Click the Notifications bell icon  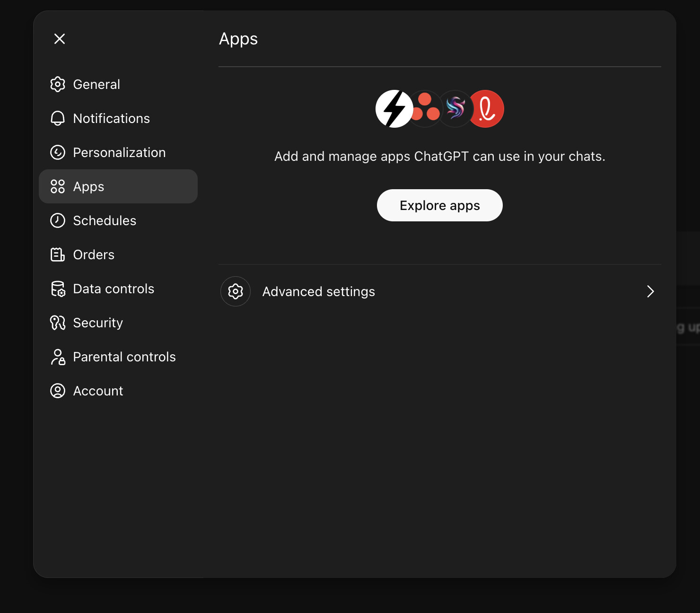click(x=58, y=118)
